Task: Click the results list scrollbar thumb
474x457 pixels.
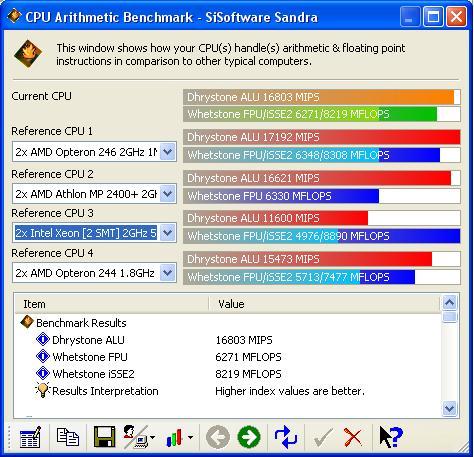Action: point(449,317)
